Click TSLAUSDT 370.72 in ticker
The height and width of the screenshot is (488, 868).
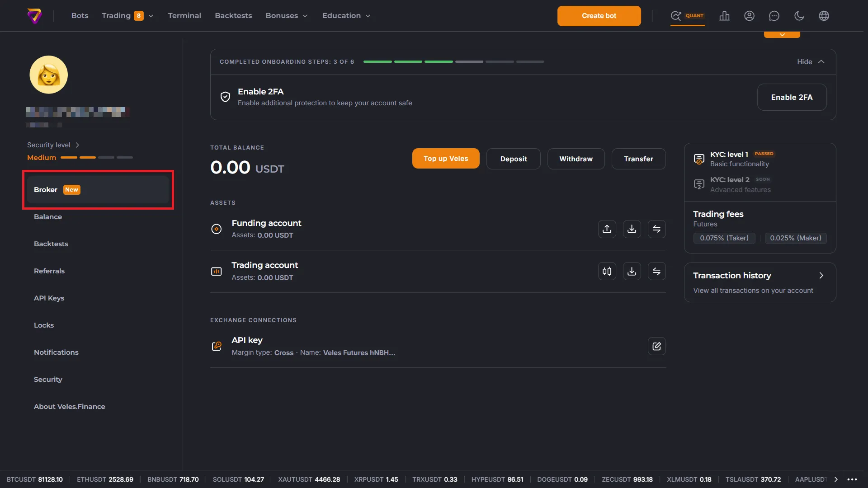[x=753, y=479]
